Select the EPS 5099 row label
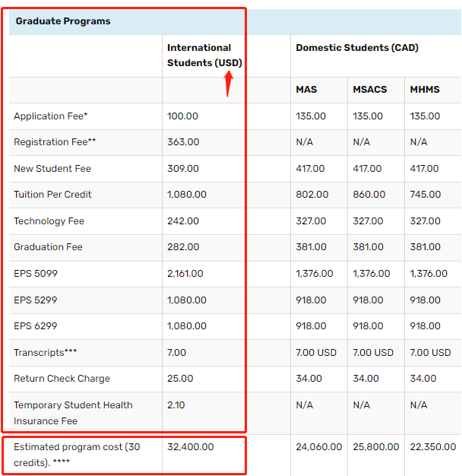The image size is (462, 476). point(35,274)
